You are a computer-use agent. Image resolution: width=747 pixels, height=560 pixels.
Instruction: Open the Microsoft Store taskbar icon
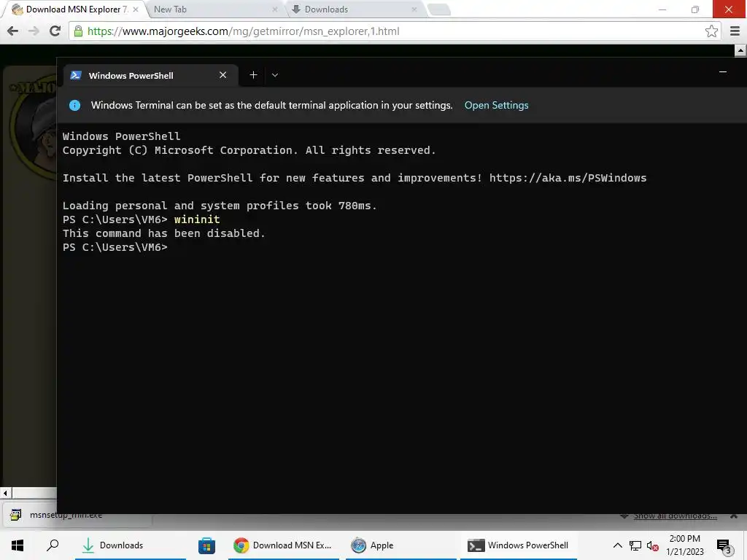click(206, 545)
